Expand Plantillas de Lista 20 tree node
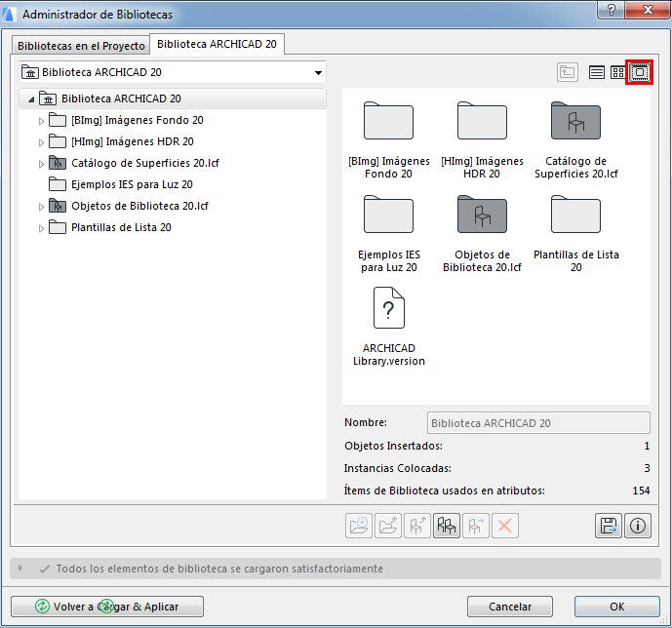This screenshot has height=628, width=672. [41, 228]
